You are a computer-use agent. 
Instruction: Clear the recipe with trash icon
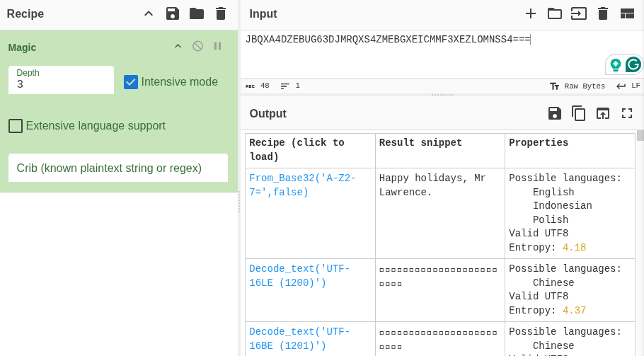tap(221, 13)
